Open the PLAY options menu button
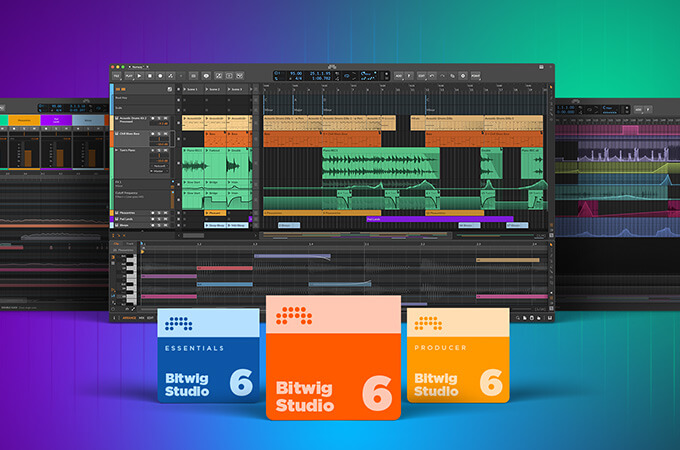Screen dimensions: 680x450 (x=129, y=76)
